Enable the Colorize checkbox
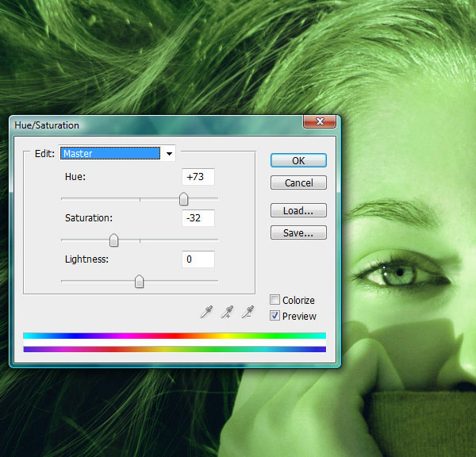Viewport: 476px width, 457px height. click(x=274, y=300)
